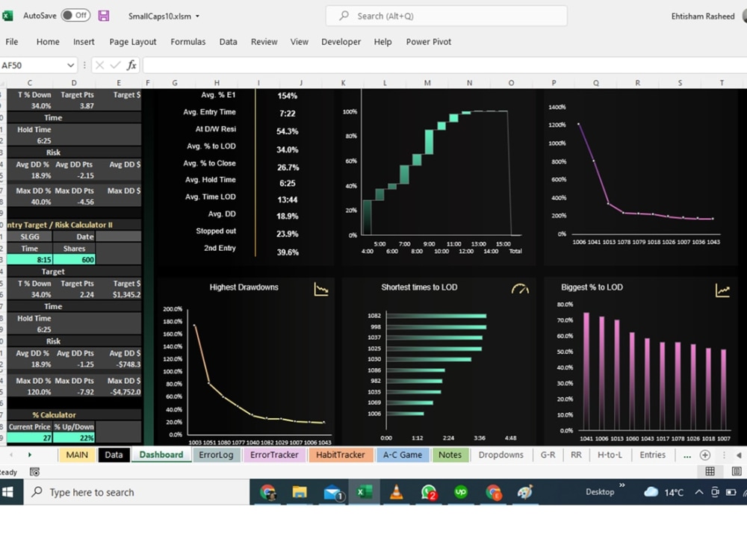Click the purple Save icon
747x560 pixels.
coord(103,16)
